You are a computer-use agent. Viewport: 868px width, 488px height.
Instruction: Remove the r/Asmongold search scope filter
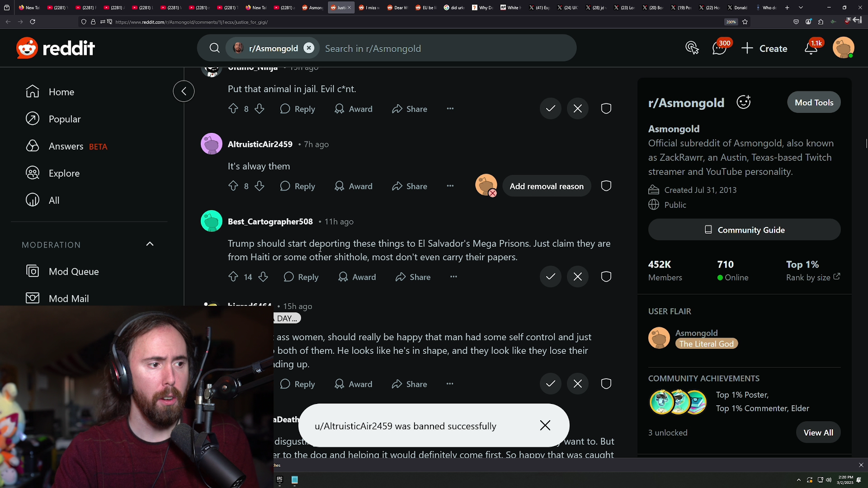309,48
